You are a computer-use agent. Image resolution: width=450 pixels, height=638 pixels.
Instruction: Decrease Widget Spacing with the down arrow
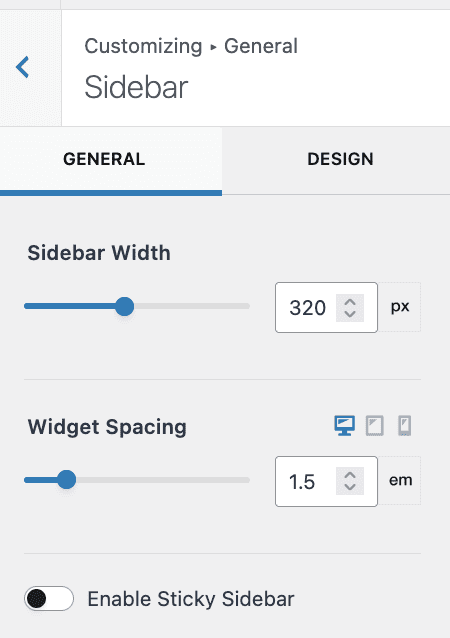tap(350, 487)
